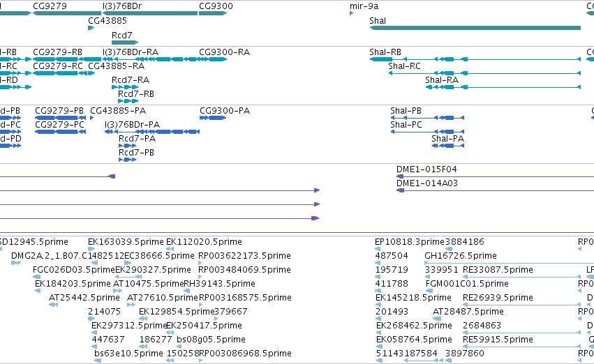The height and width of the screenshot is (364, 594).
Task: Select the Shal-RA transcript label
Action: (x=442, y=80)
